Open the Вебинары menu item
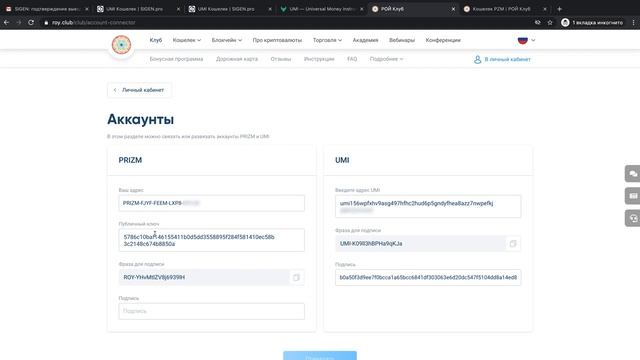 (402, 40)
